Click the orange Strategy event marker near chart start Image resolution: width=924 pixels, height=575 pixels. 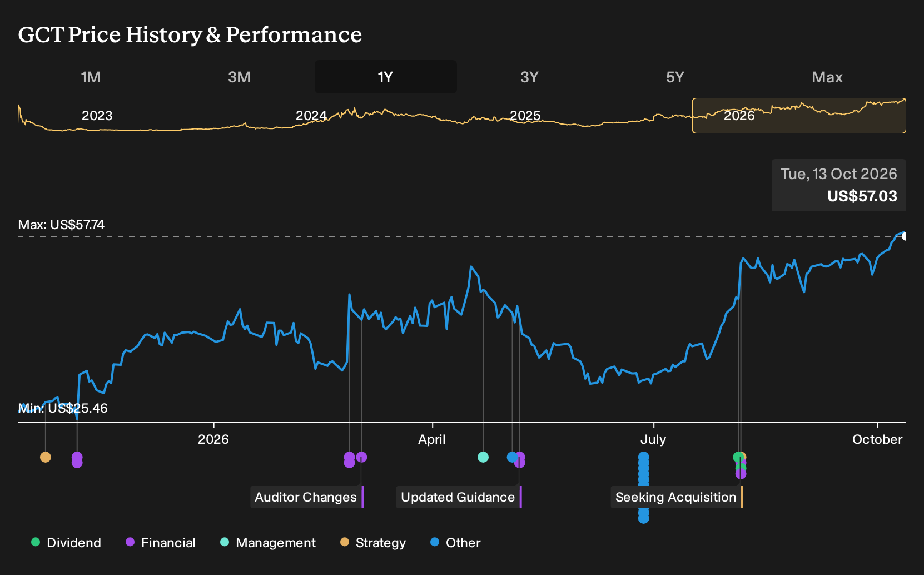pyautogui.click(x=46, y=457)
